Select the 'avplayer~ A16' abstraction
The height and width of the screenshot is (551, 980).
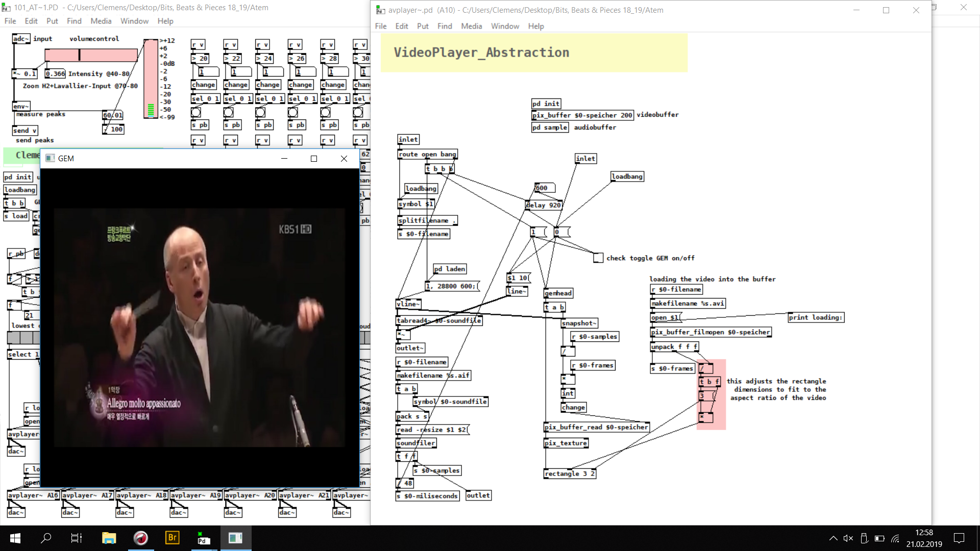pos(33,495)
